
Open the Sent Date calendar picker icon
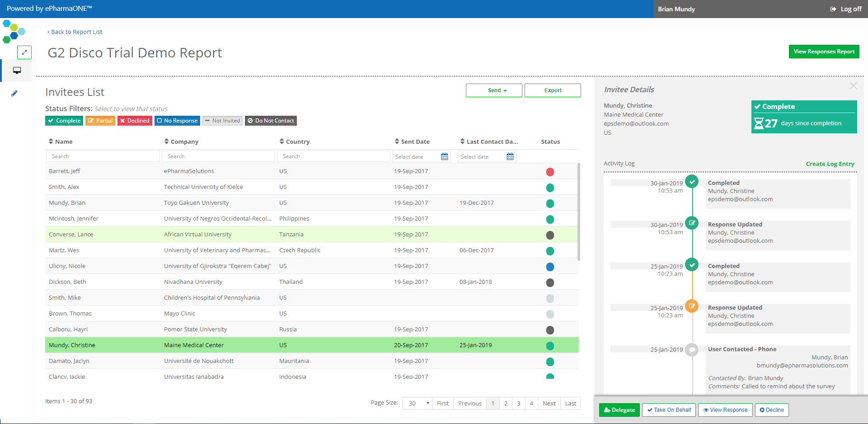point(445,156)
